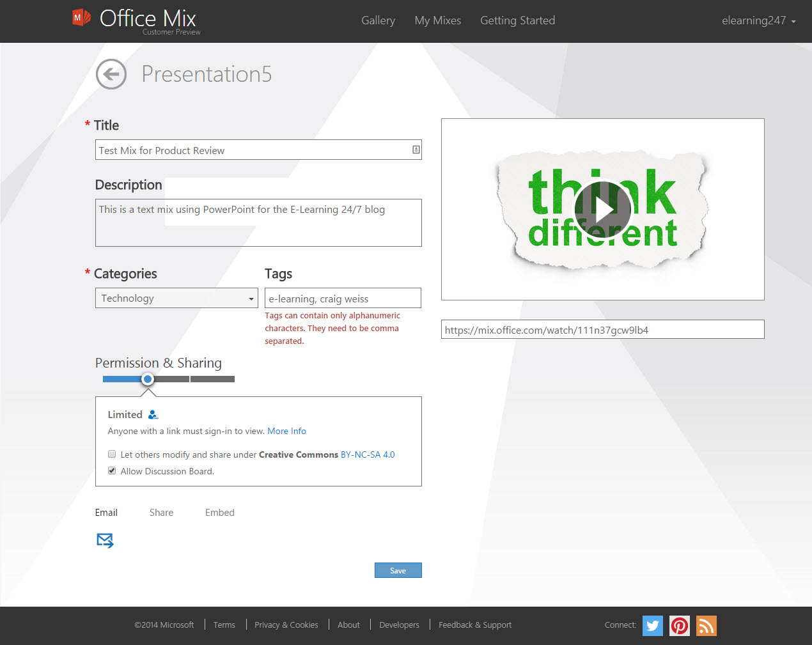
Task: Open the More Info link
Action: (286, 431)
